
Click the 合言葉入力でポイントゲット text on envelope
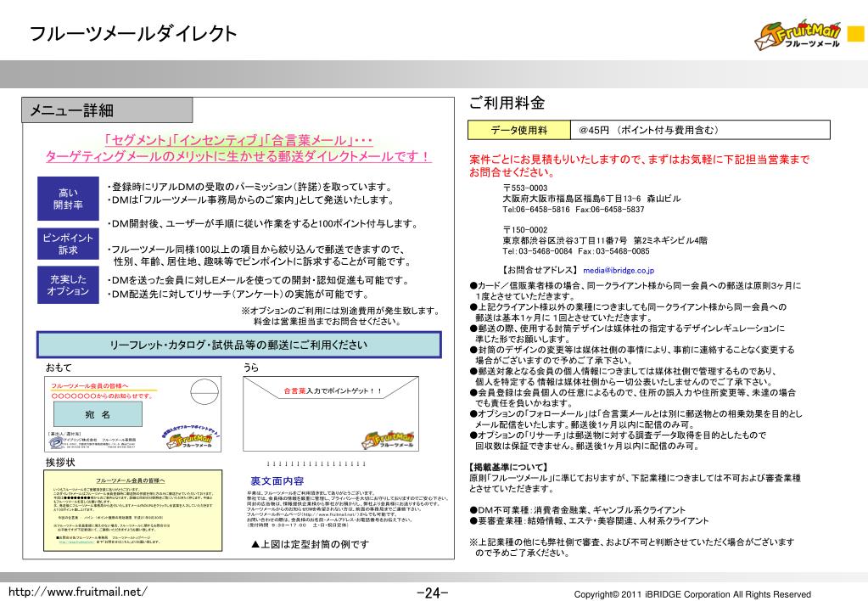coord(333,391)
